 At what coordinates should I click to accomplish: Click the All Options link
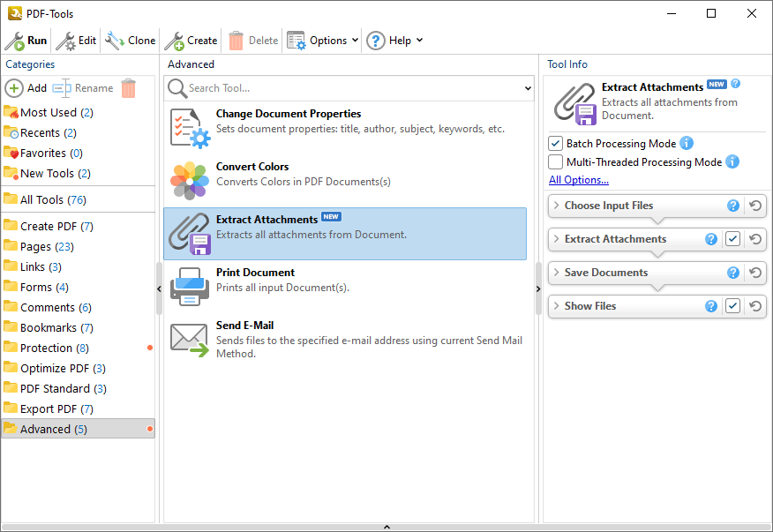tap(579, 179)
